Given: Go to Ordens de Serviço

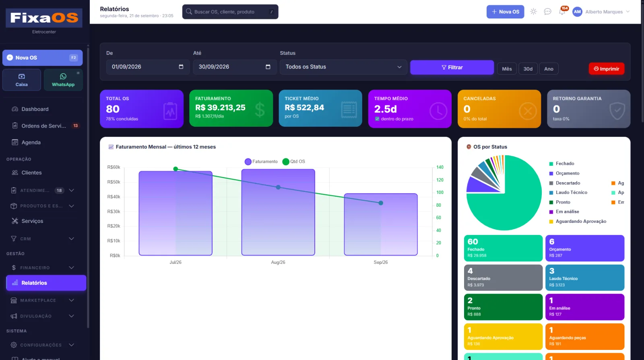Looking at the screenshot, I should (x=46, y=125).
